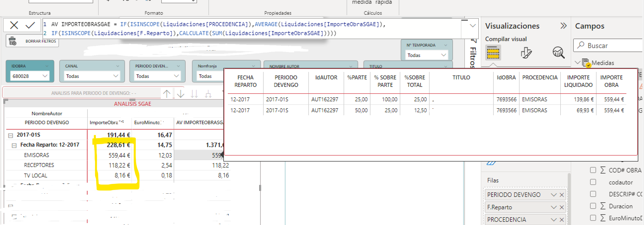This screenshot has height=225, width=644.
Task: Open PERIODO DEVENGO field well dropdown
Action: (x=554, y=195)
